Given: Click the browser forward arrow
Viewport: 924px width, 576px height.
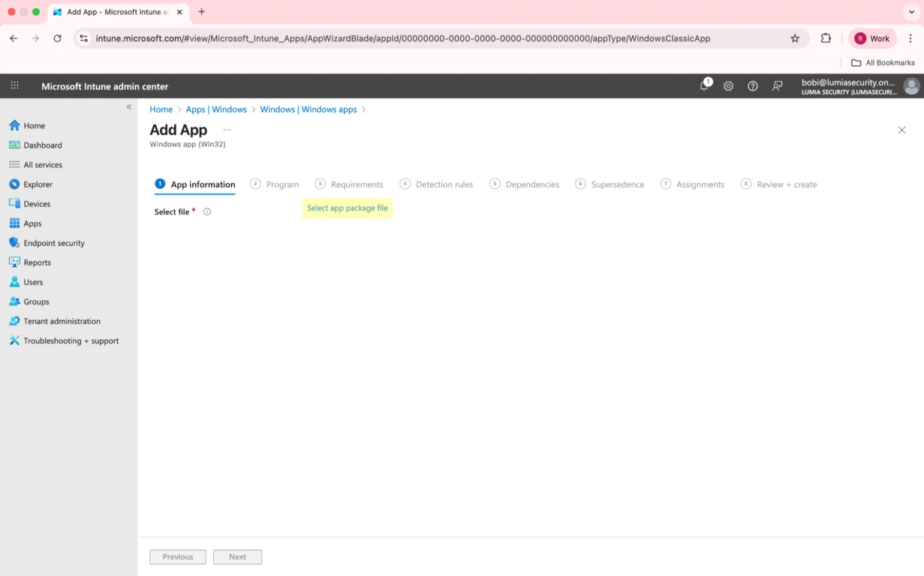Looking at the screenshot, I should (x=35, y=38).
